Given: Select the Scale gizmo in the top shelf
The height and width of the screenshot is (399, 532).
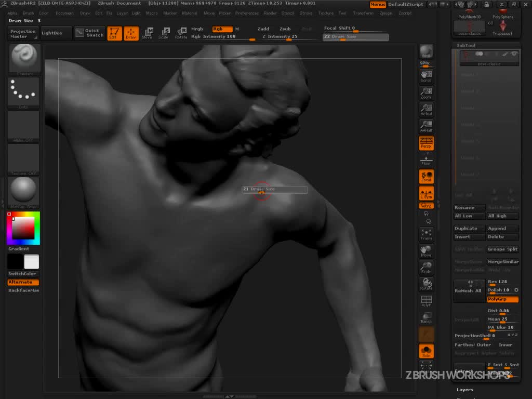Looking at the screenshot, I should [164, 33].
